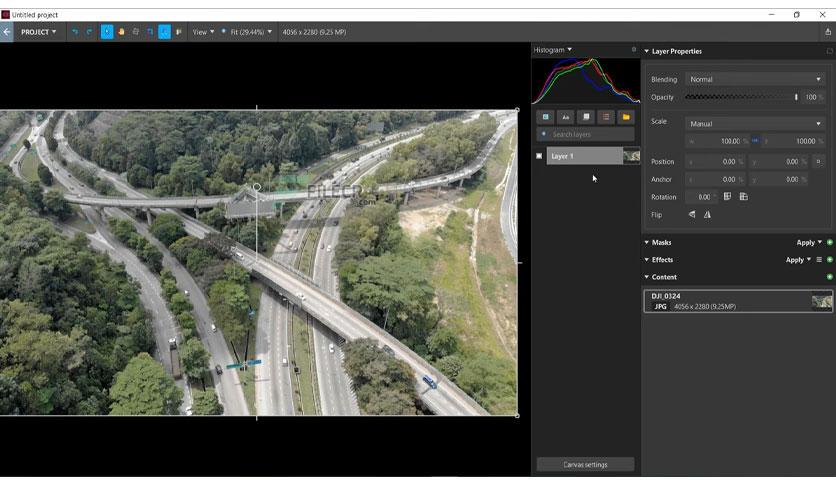Click the DJI_0324 content thumbnail
836x484 pixels.
[822, 302]
